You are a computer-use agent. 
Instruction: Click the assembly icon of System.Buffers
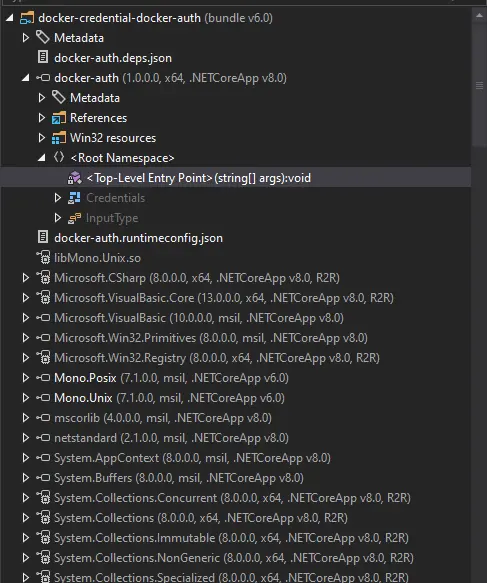[x=43, y=478]
